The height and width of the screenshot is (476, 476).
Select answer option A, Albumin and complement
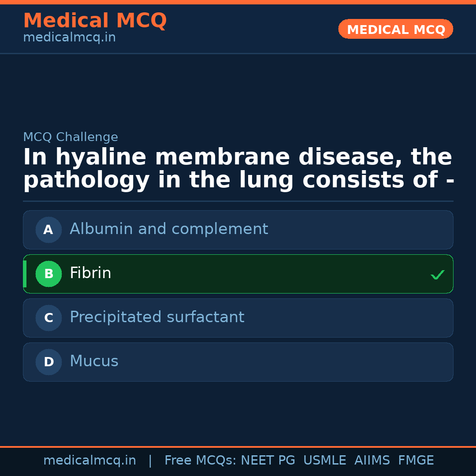point(238,230)
